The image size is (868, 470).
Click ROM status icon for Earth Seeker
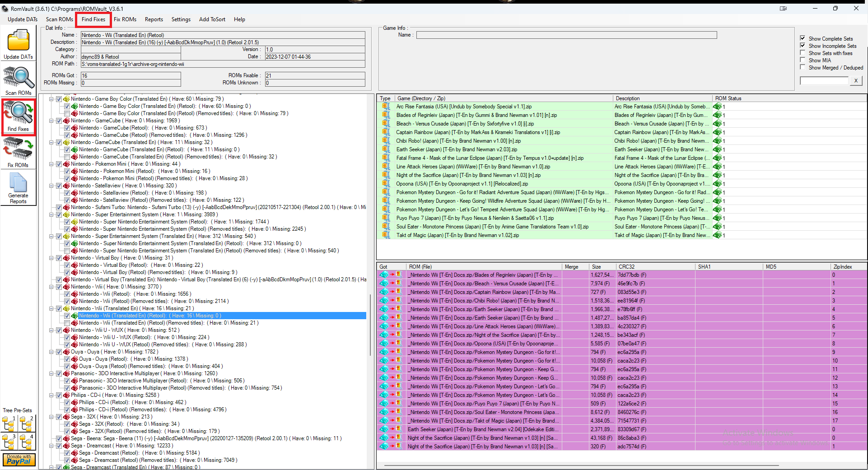(717, 149)
